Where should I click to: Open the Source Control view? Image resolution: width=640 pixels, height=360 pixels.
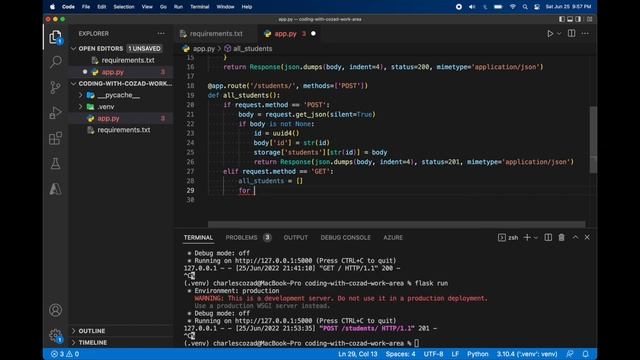tap(55, 87)
